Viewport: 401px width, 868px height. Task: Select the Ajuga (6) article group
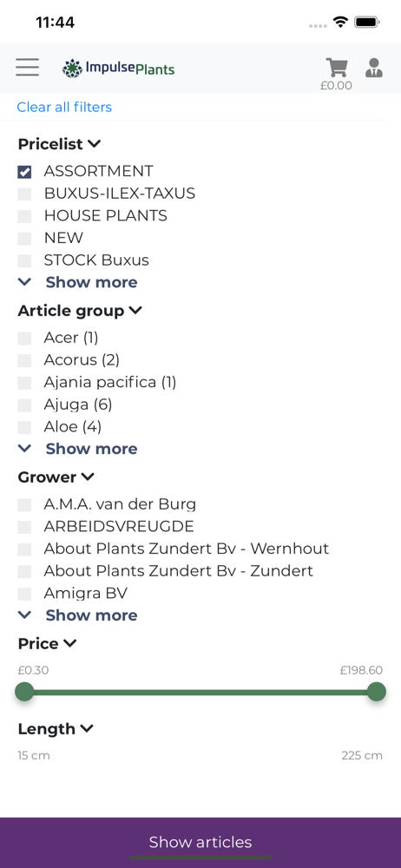coord(24,405)
